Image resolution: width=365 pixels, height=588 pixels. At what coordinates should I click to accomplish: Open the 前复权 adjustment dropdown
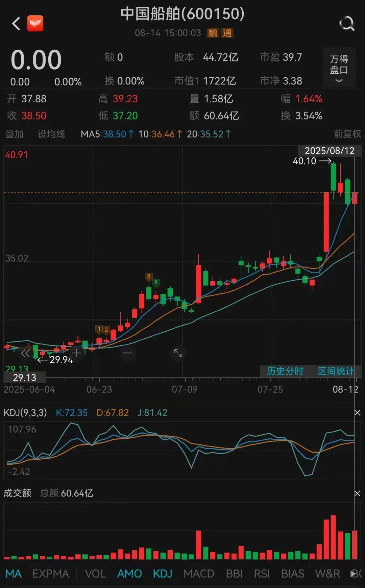[347, 134]
